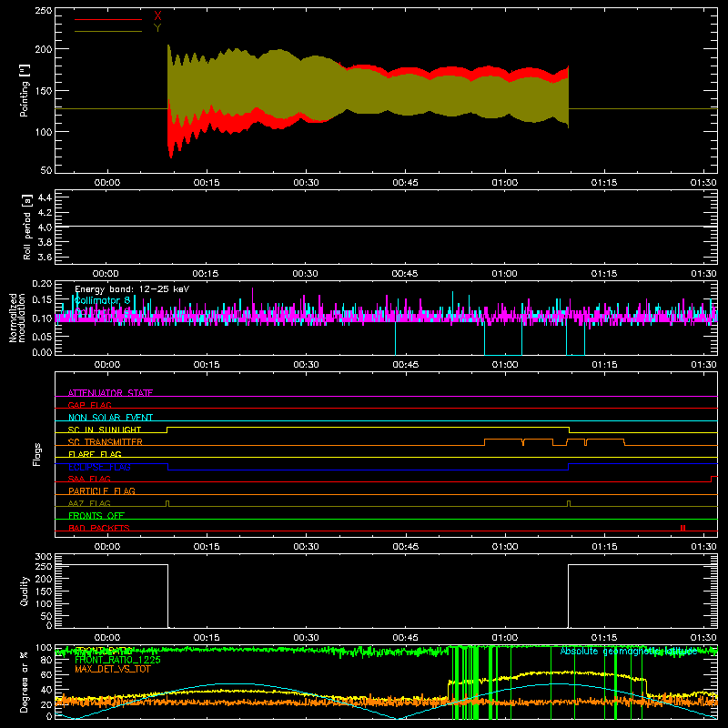728x728 pixels.
Task: Click the Normalized modulation axis title
Action: (17, 318)
